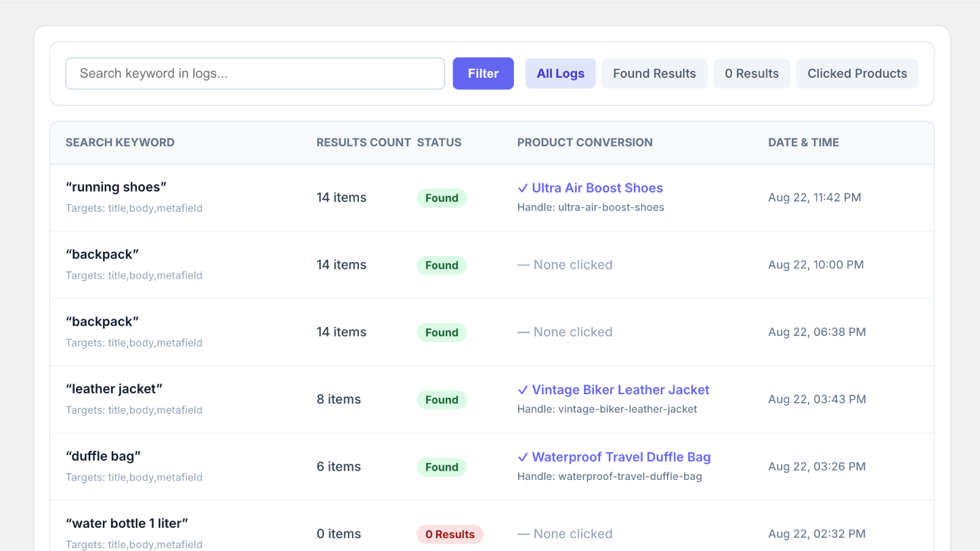980x551 pixels.
Task: Sort by the Search Keyword column header
Action: point(120,143)
